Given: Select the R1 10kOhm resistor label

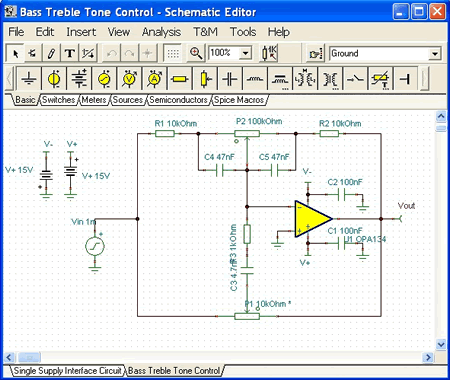Looking at the screenshot, I should 176,124.
